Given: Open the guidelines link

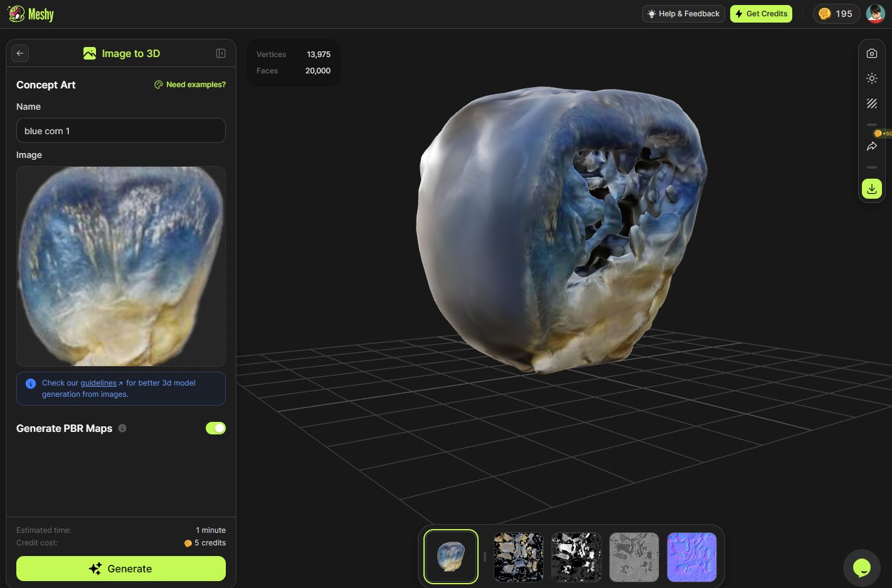Looking at the screenshot, I should tap(98, 382).
